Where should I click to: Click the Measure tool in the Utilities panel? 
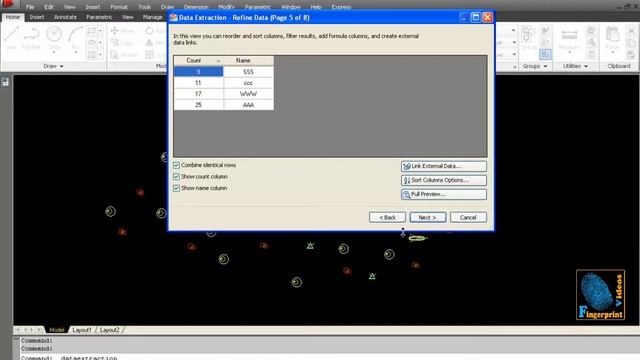tap(569, 38)
